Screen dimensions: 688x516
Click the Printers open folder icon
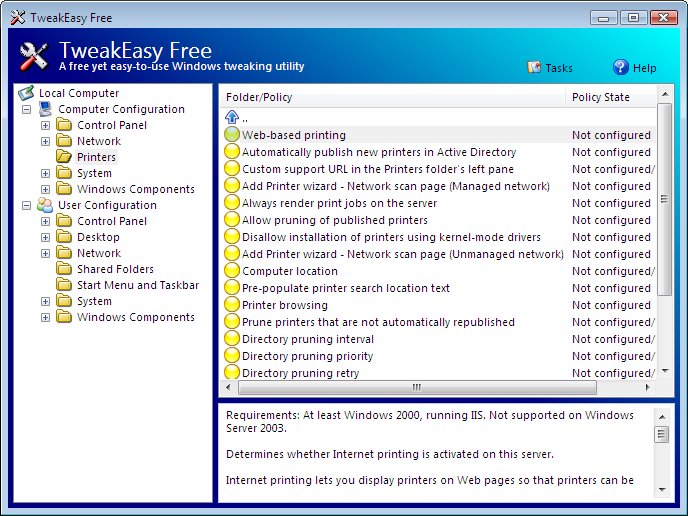pos(64,157)
